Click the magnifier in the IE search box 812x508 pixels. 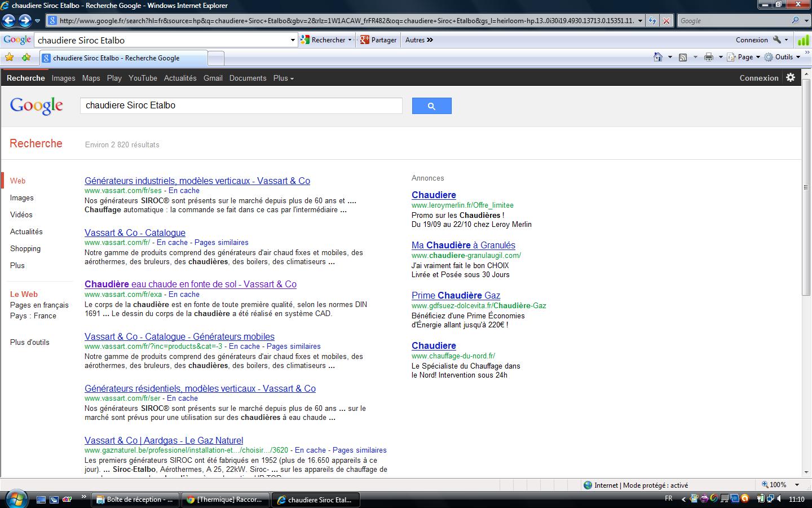point(795,21)
